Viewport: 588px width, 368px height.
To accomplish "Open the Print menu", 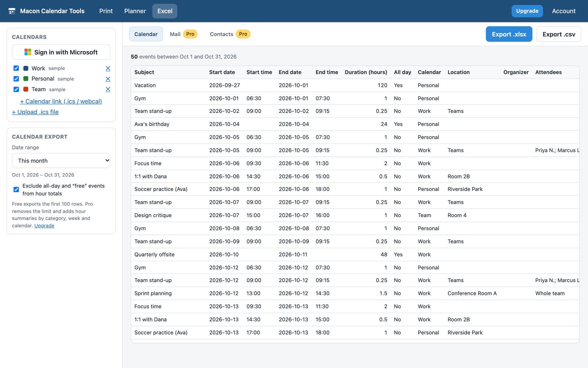I will pyautogui.click(x=106, y=11).
